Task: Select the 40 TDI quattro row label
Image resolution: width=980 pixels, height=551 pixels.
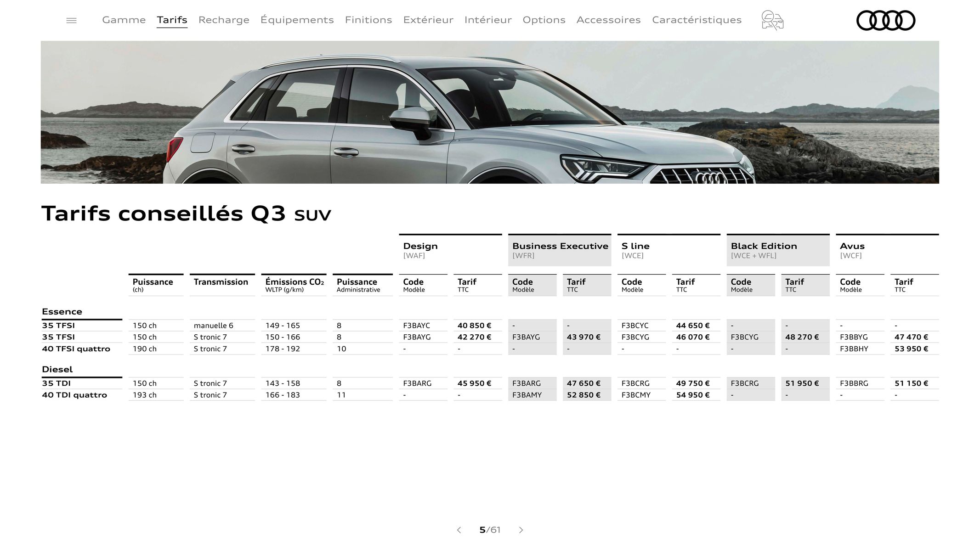Action: 74,395
